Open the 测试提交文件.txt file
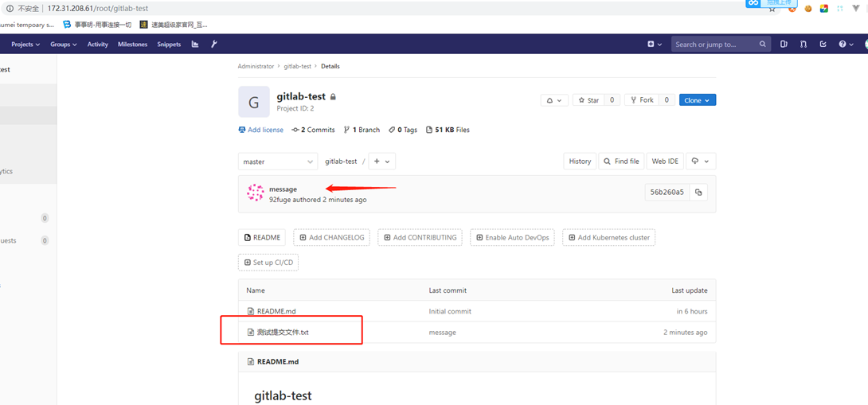868x405 pixels. tap(283, 333)
